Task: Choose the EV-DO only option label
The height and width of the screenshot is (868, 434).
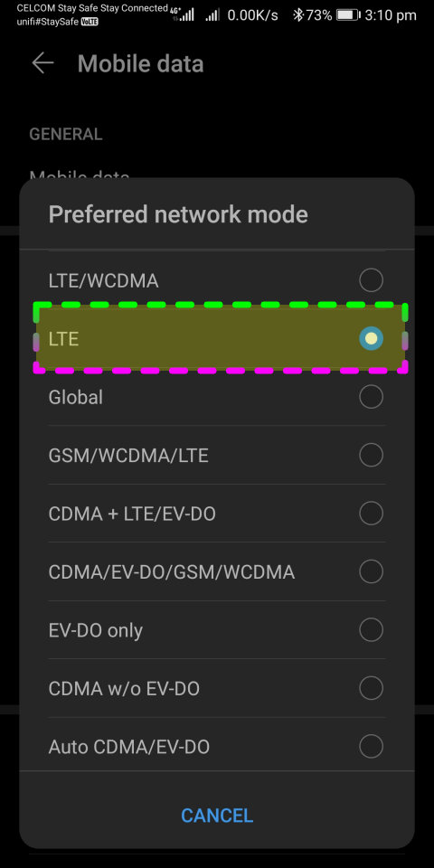Action: click(x=96, y=630)
